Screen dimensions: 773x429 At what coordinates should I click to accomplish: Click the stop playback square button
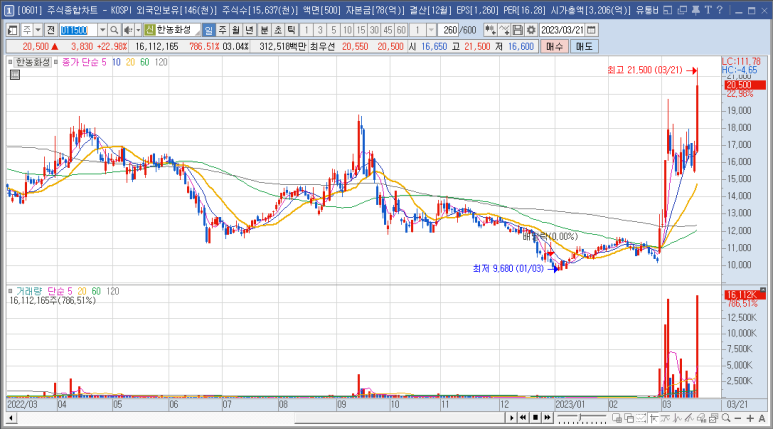(x=535, y=418)
